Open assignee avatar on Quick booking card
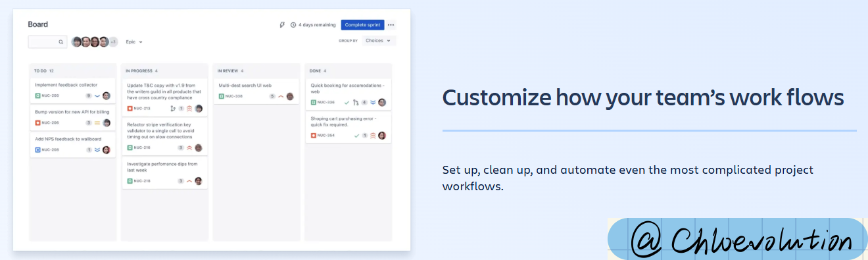 click(382, 102)
